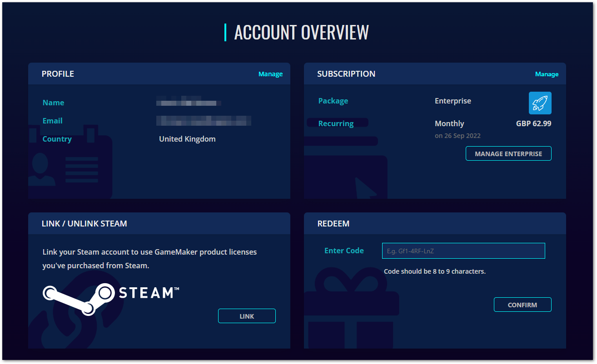Open Manage link in Profile panel

click(x=270, y=74)
